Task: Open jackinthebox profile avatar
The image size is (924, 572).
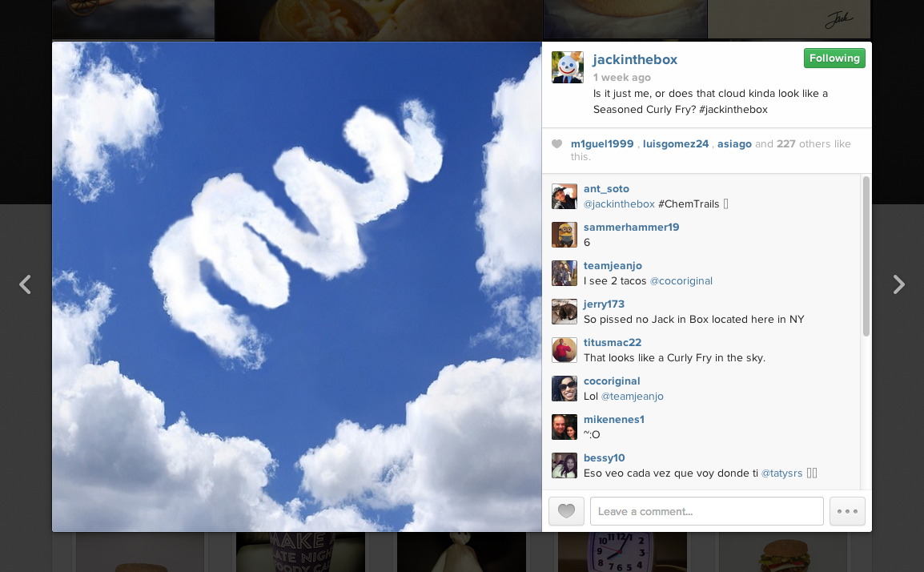Action: [568, 67]
